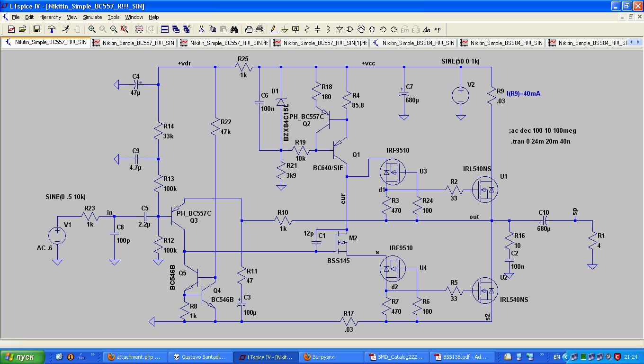Click Print toolbar icon
Screen dimensions: 644x364
(x=259, y=29)
